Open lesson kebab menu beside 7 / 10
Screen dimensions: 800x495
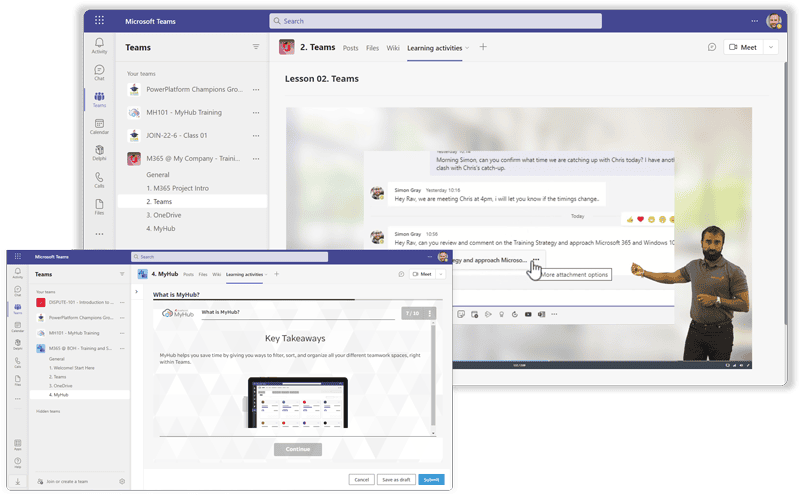(430, 313)
